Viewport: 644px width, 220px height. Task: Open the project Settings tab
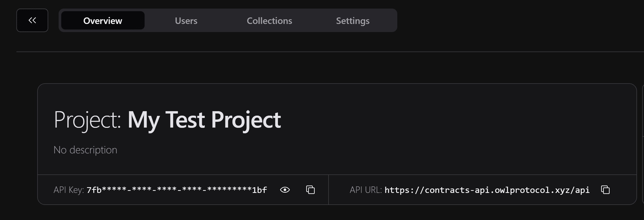coord(353,21)
